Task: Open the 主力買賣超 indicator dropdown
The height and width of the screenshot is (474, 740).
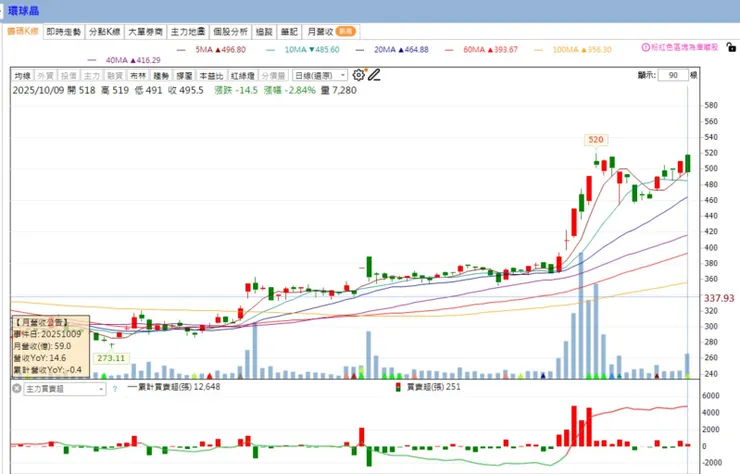Action: (65, 389)
